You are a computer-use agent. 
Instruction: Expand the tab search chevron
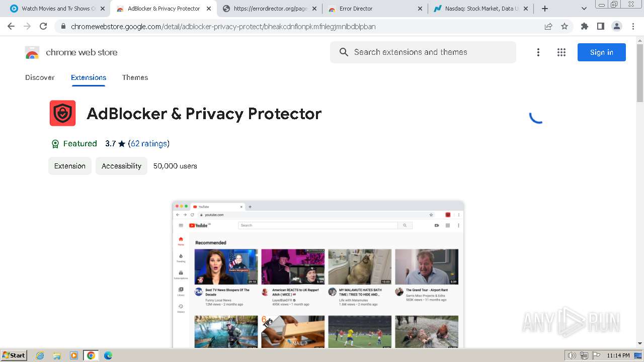[584, 9]
